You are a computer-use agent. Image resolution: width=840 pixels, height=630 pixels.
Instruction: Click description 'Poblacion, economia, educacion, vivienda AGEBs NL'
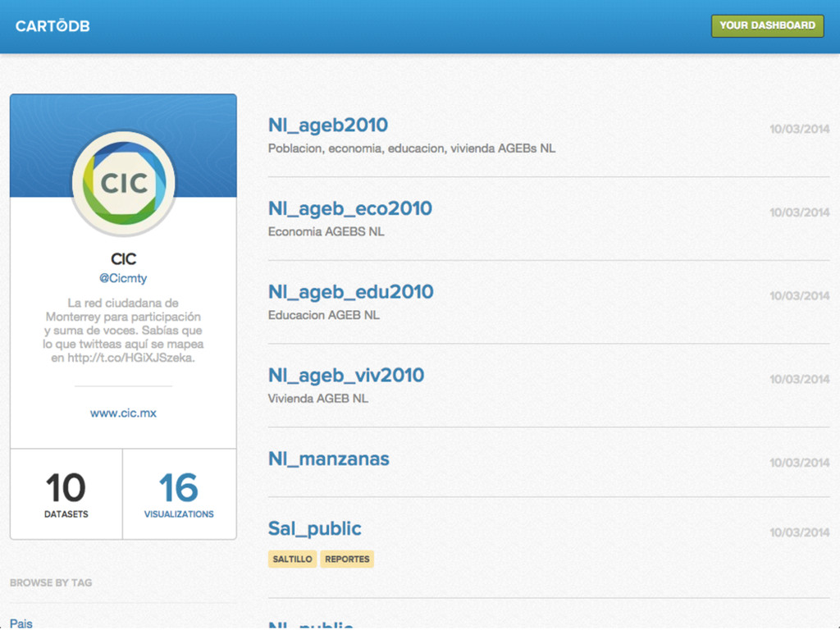(x=412, y=148)
